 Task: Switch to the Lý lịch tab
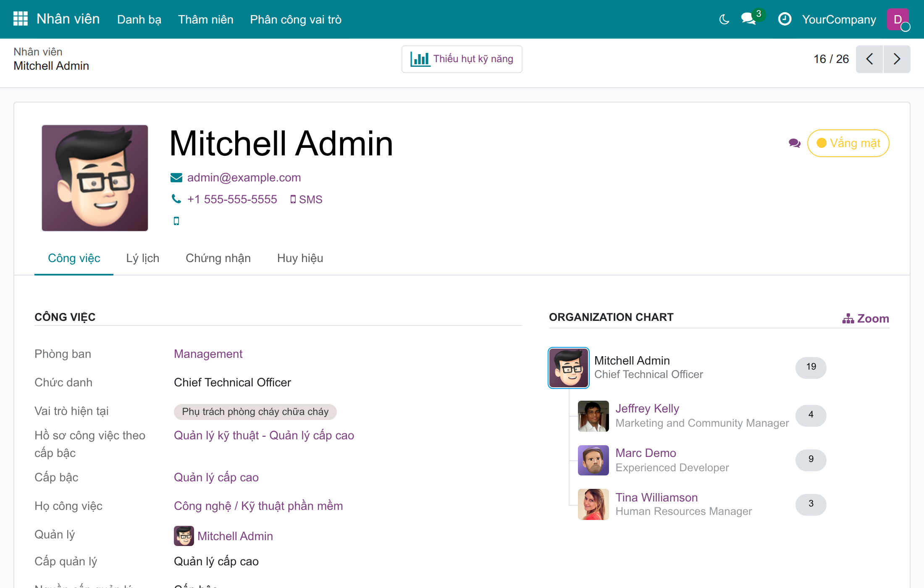143,258
